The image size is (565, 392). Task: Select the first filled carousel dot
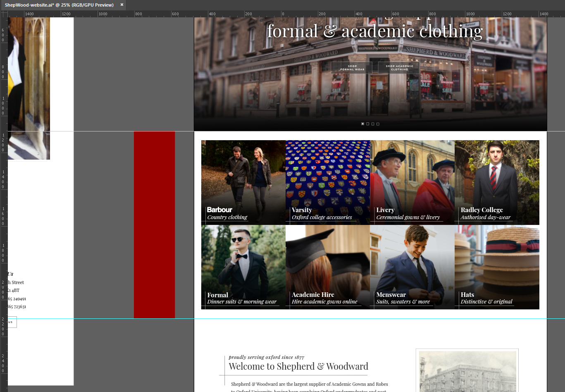tap(363, 124)
